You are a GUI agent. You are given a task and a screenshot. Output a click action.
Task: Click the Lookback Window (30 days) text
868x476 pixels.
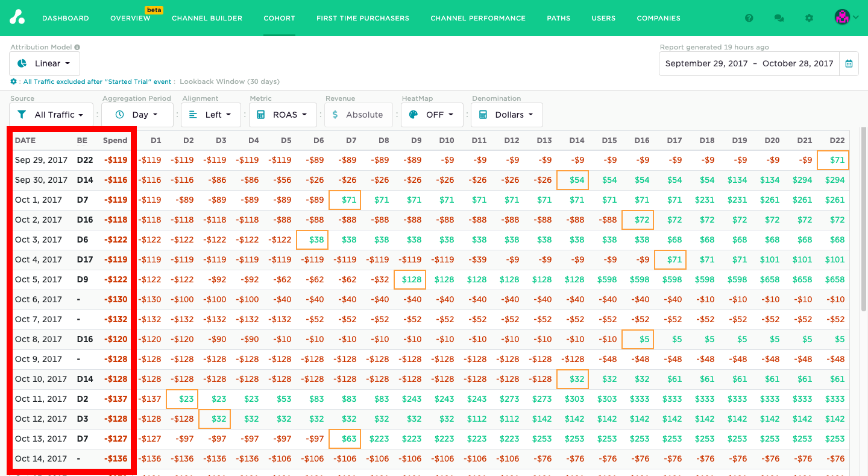[x=230, y=81]
